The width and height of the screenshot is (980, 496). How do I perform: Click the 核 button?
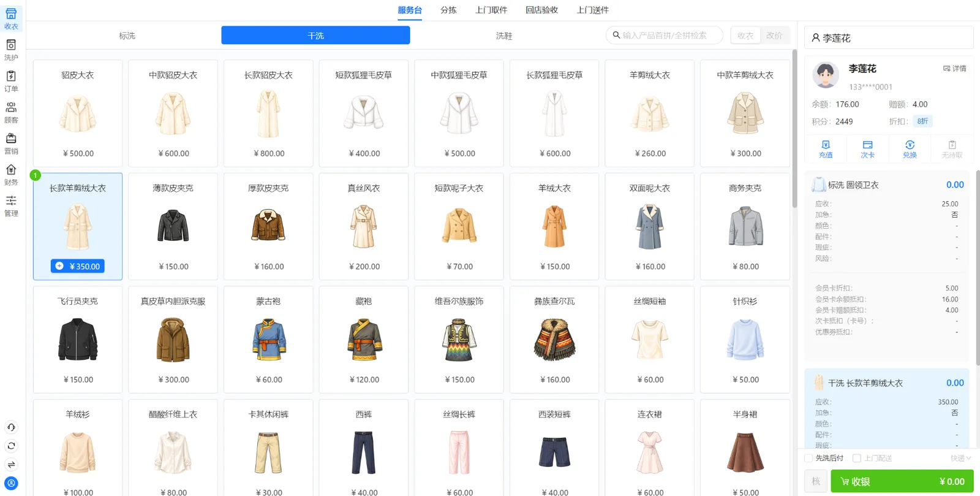tap(816, 481)
